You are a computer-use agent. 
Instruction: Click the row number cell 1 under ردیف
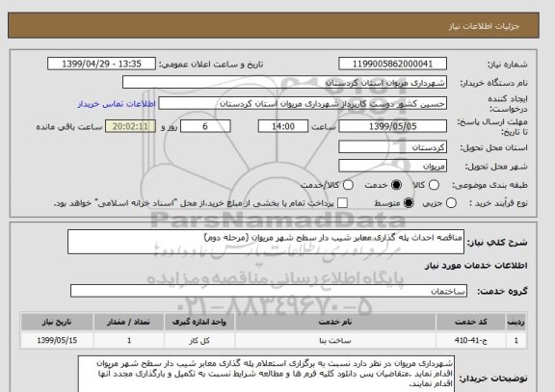point(516,340)
